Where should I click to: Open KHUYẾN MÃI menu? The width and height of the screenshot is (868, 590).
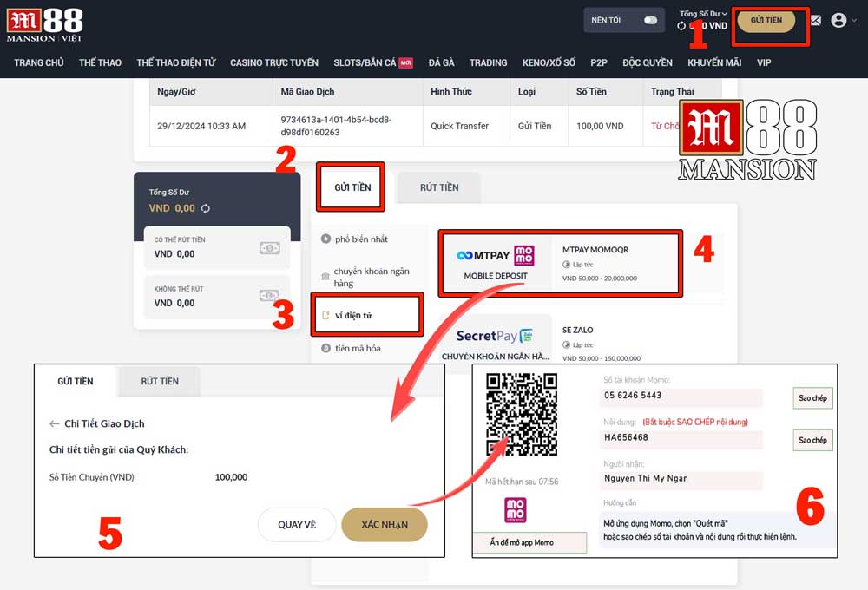[714, 62]
